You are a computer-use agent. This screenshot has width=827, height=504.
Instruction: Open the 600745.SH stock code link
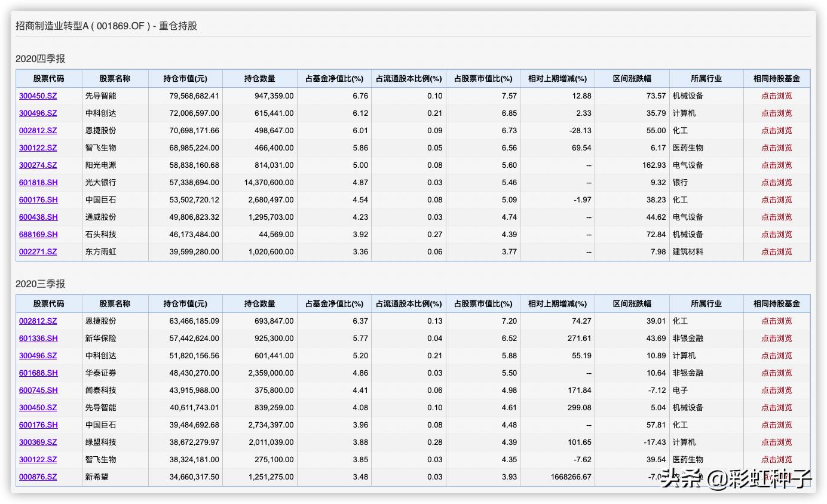38,390
